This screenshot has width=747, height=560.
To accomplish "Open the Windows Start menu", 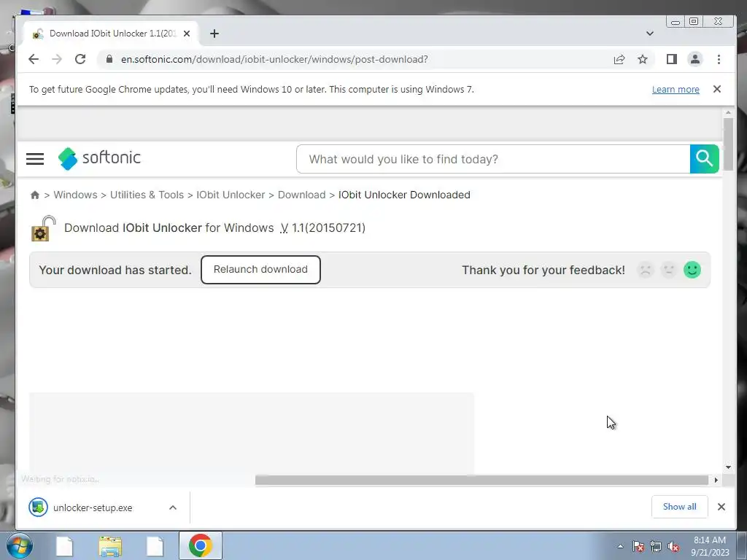I will click(20, 545).
